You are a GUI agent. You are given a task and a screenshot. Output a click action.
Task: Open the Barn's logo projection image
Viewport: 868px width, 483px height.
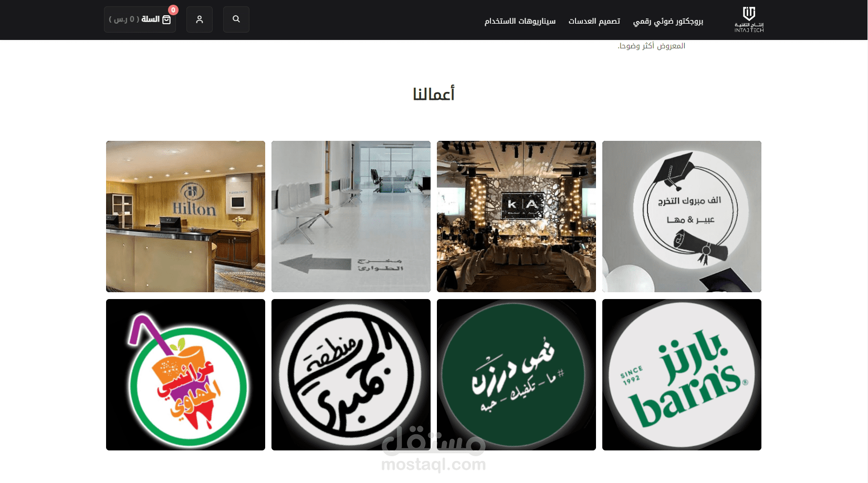pos(682,375)
